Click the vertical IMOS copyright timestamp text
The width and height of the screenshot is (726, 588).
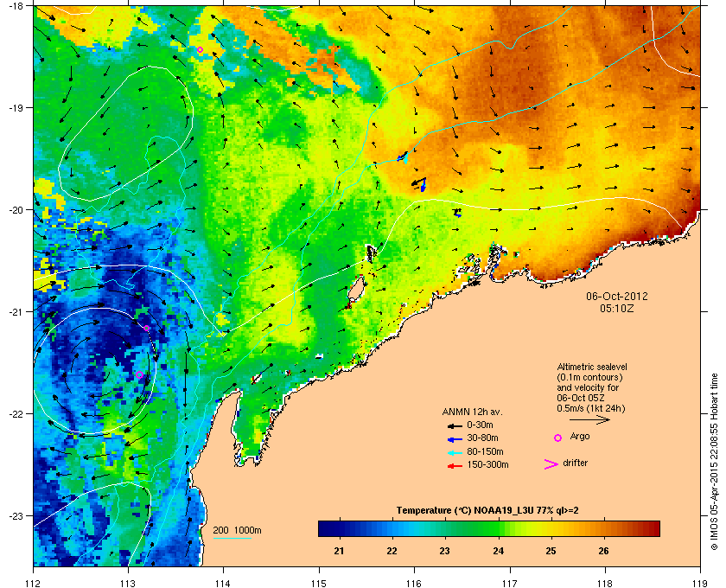[715, 462]
